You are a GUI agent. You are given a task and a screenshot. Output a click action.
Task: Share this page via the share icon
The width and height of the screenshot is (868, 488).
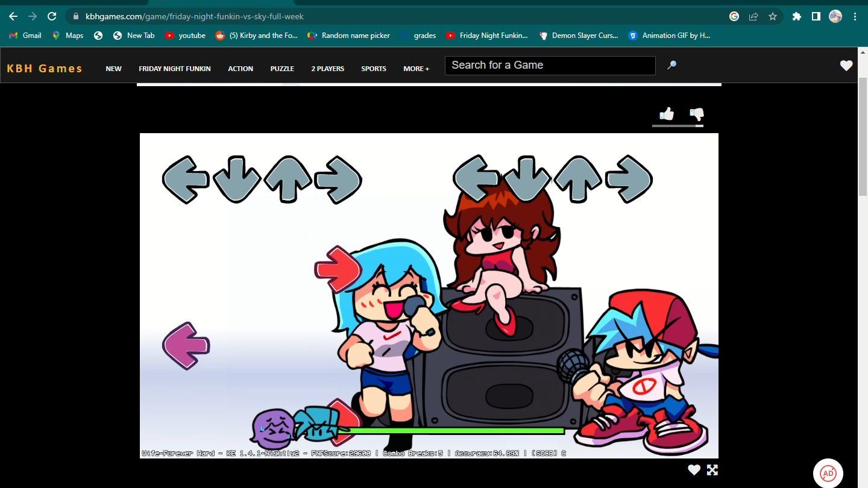point(753,16)
